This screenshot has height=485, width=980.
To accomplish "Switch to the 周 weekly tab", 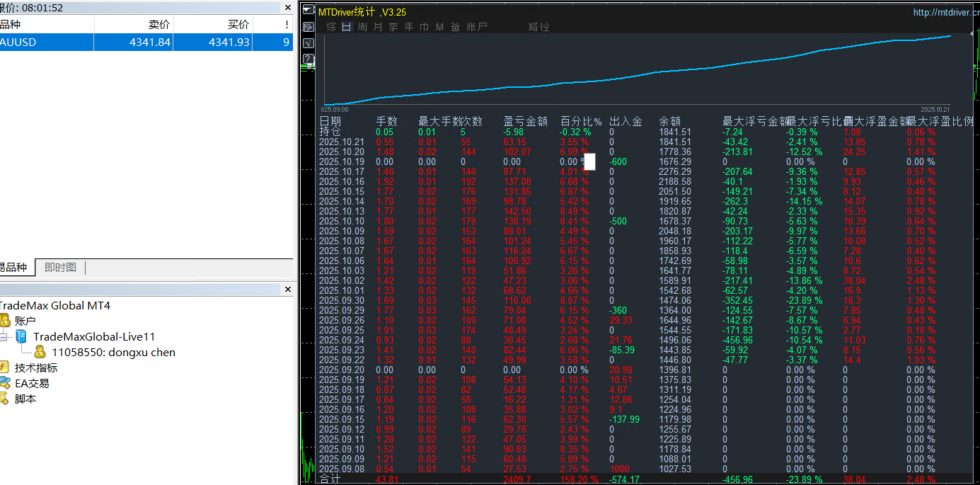I will pos(362,27).
